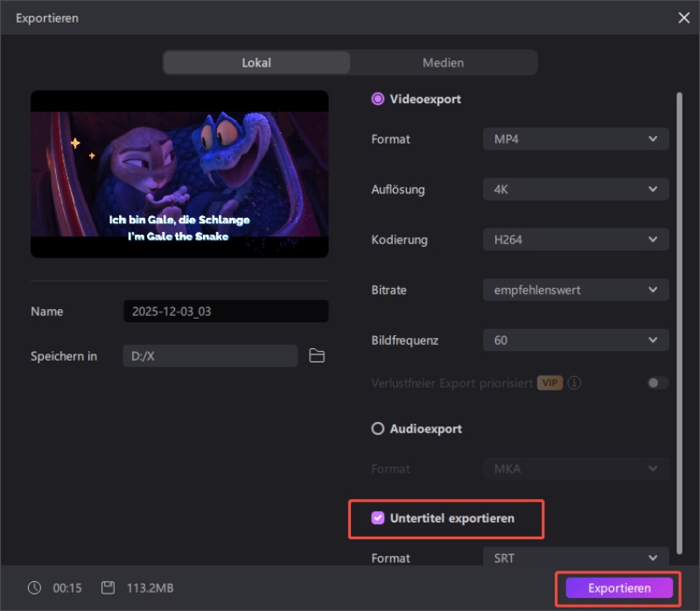This screenshot has width=700, height=611.
Task: Expand the Auflösung 4K dropdown
Action: [576, 189]
